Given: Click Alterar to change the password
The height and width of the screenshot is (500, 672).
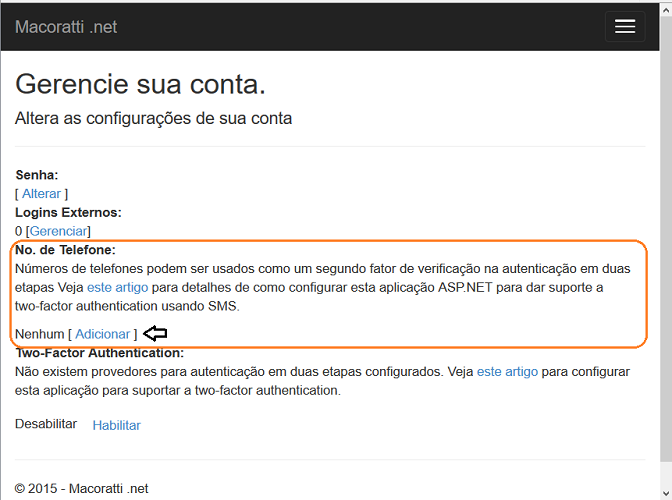Looking at the screenshot, I should coord(42,194).
